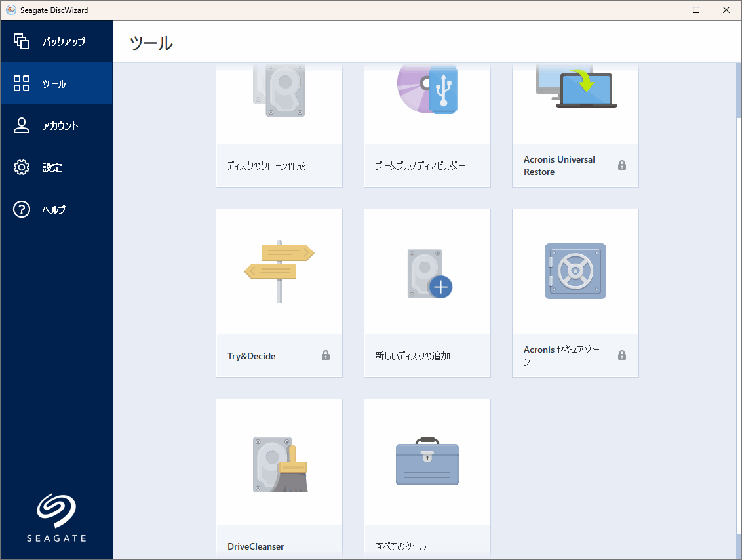Start Try&Decide tool label
Viewport: 742px width, 560px height.
coord(251,356)
